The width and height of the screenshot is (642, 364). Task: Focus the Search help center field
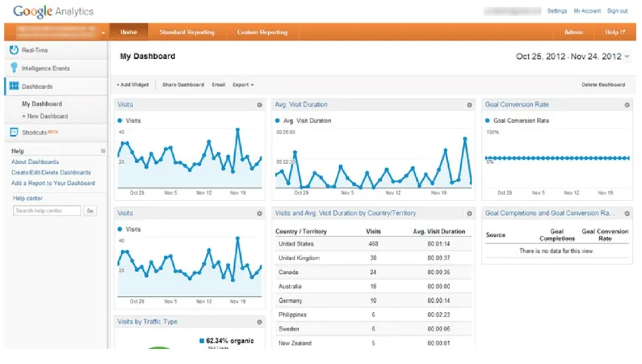click(x=47, y=211)
